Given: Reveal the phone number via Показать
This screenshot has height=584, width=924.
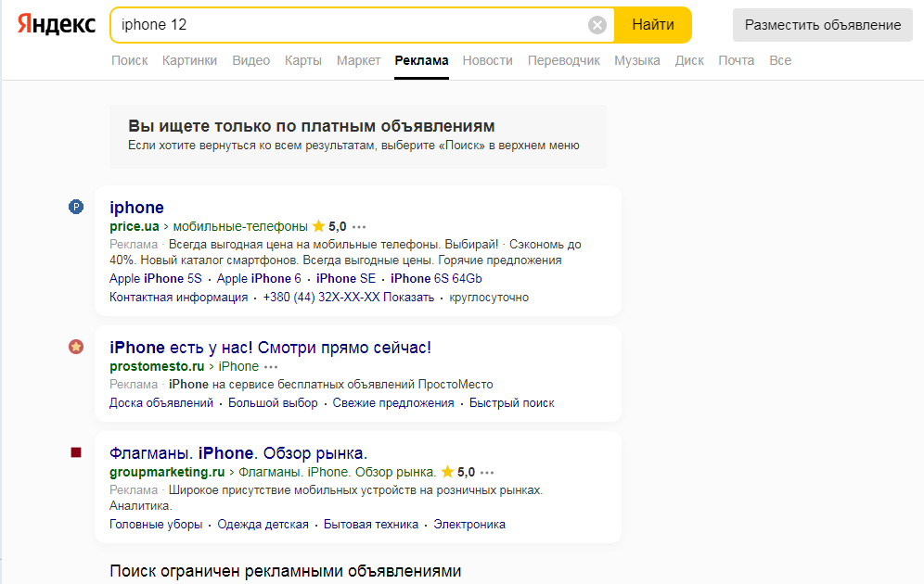Looking at the screenshot, I should tap(408, 298).
